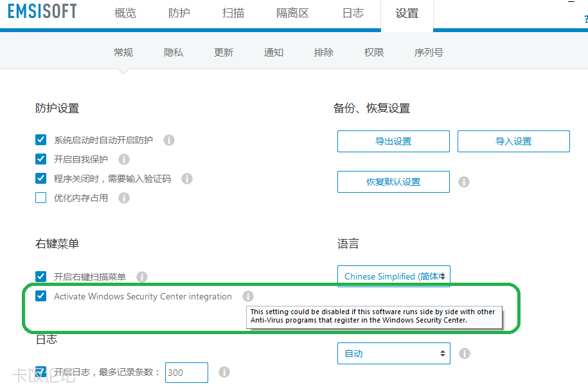Click info icon beside the 自动 dropdown

pyautogui.click(x=465, y=353)
